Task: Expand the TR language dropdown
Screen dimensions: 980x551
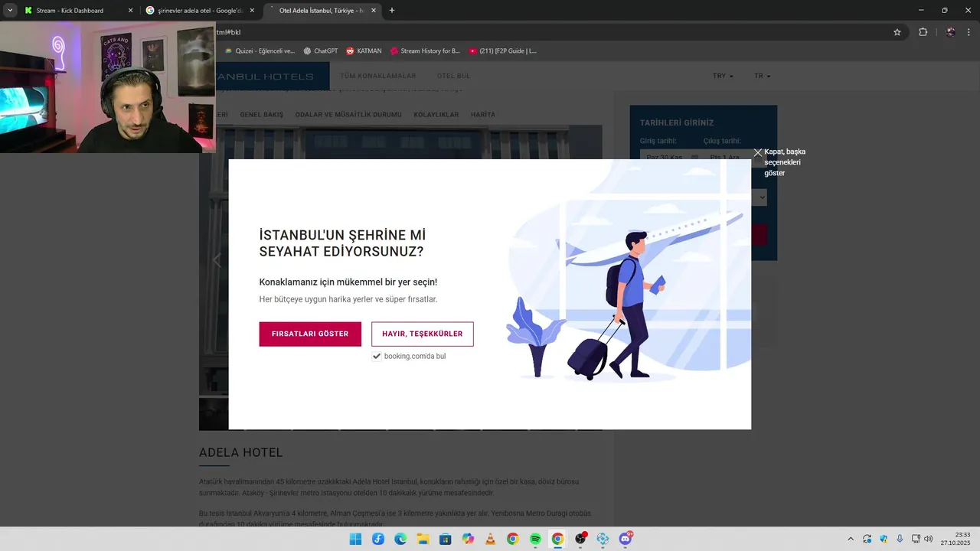Action: click(x=763, y=77)
